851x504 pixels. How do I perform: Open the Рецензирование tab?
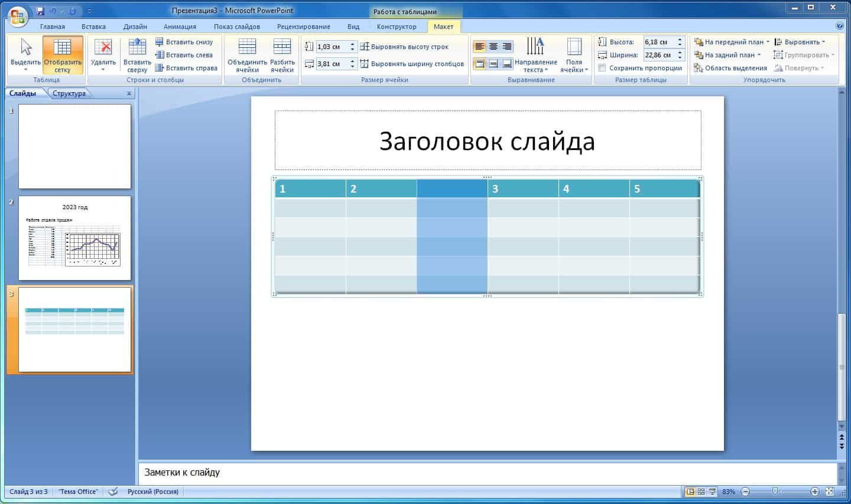pos(304,27)
